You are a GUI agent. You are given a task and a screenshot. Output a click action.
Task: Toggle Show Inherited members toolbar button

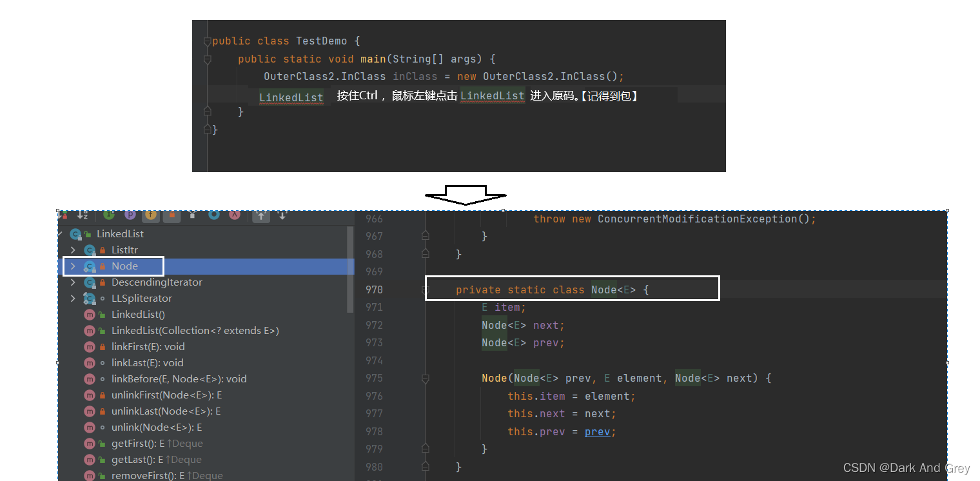(193, 215)
